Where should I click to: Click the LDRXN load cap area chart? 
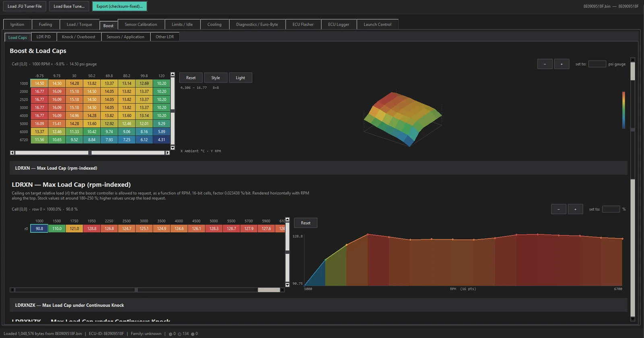coord(463,260)
